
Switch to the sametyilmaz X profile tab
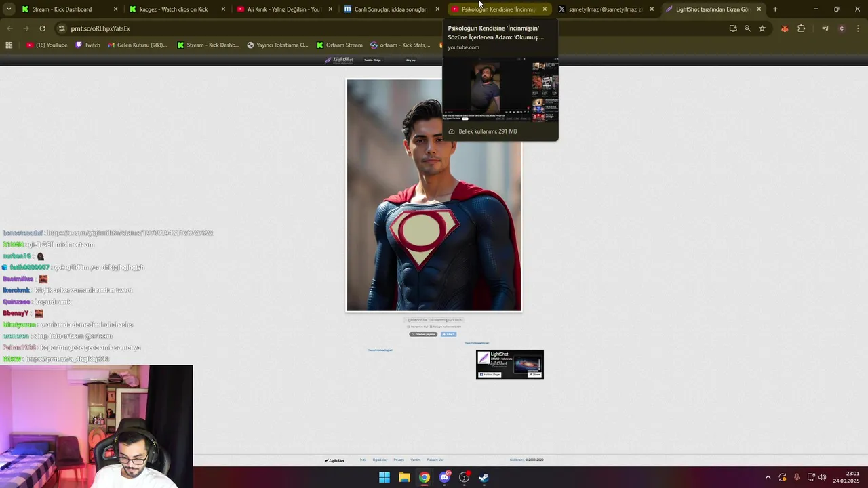click(606, 9)
